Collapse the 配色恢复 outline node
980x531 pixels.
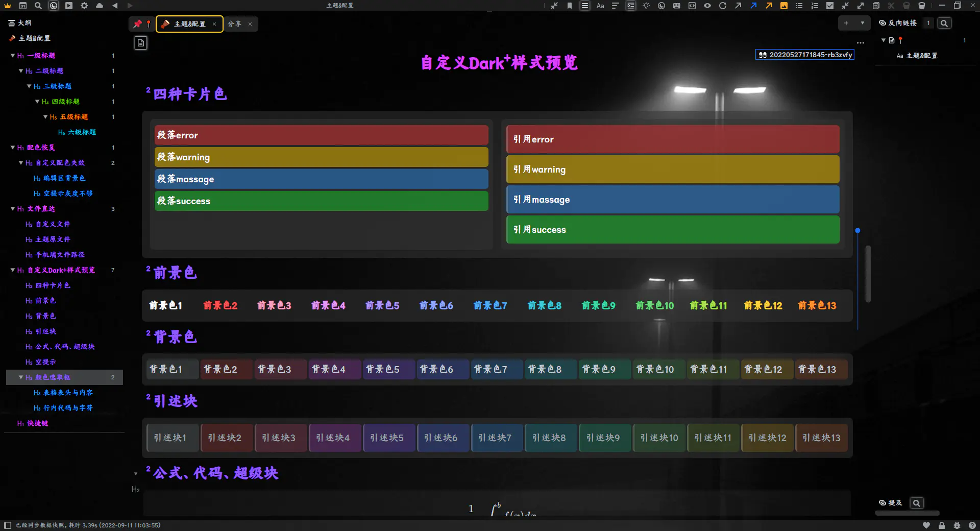[13, 148]
